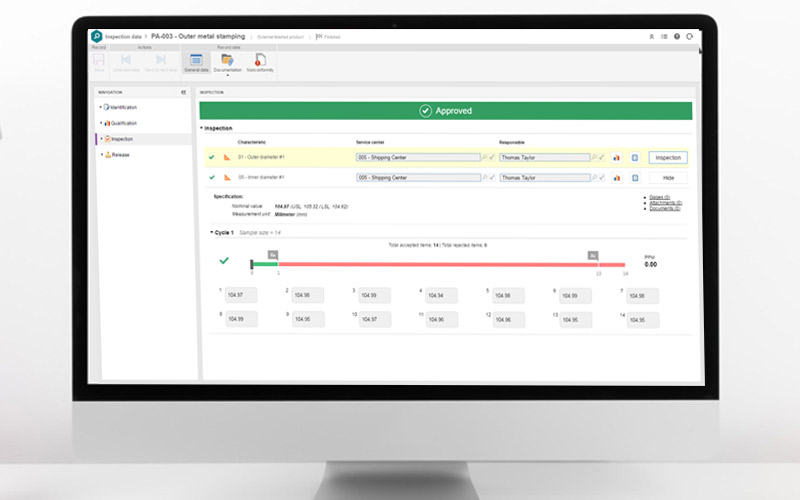Select Release in navigation
Viewport: 800px width, 500px height.
coord(120,155)
